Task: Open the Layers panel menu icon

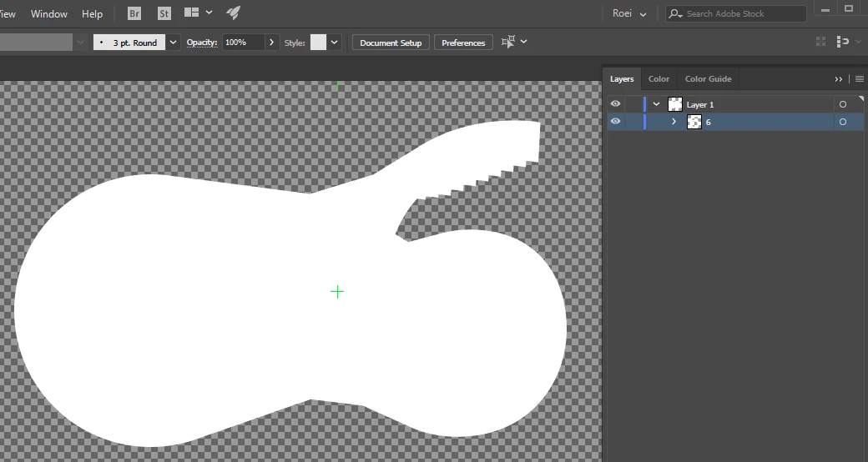Action: 859,79
